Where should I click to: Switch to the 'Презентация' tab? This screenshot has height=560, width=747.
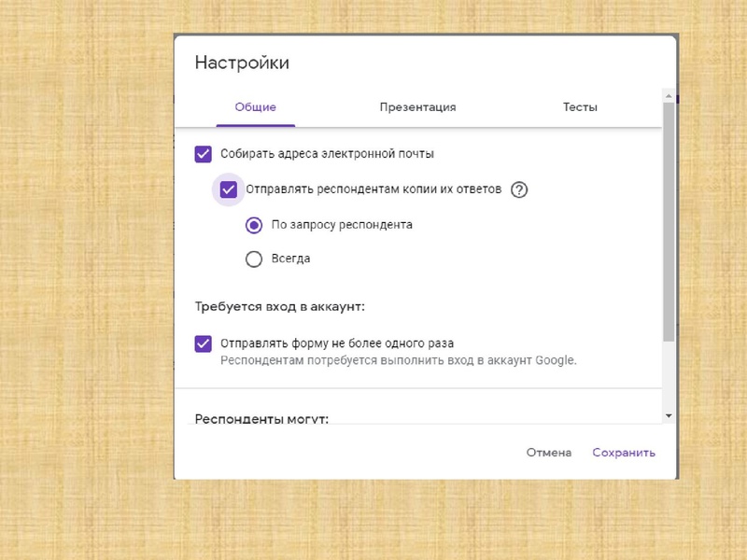click(416, 107)
